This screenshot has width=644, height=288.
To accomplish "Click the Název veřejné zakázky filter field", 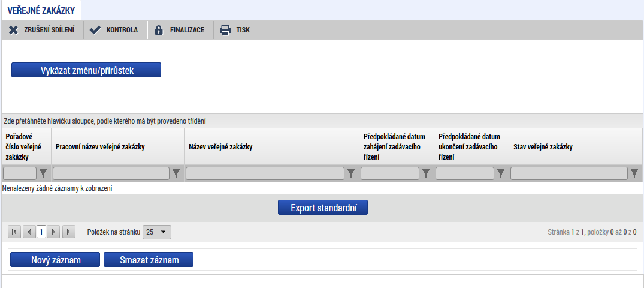I will point(265,174).
